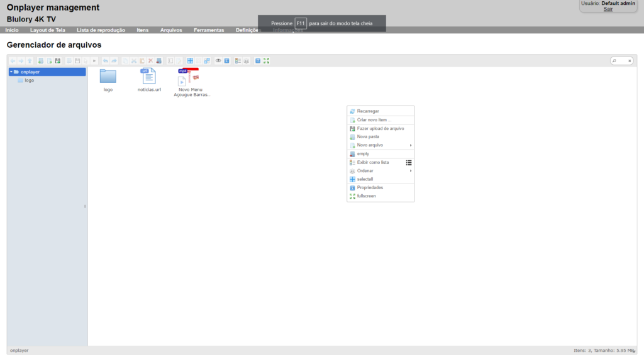Expand the Ordenar submenu arrow
Viewport: 644px width, 362px height.
pos(410,171)
